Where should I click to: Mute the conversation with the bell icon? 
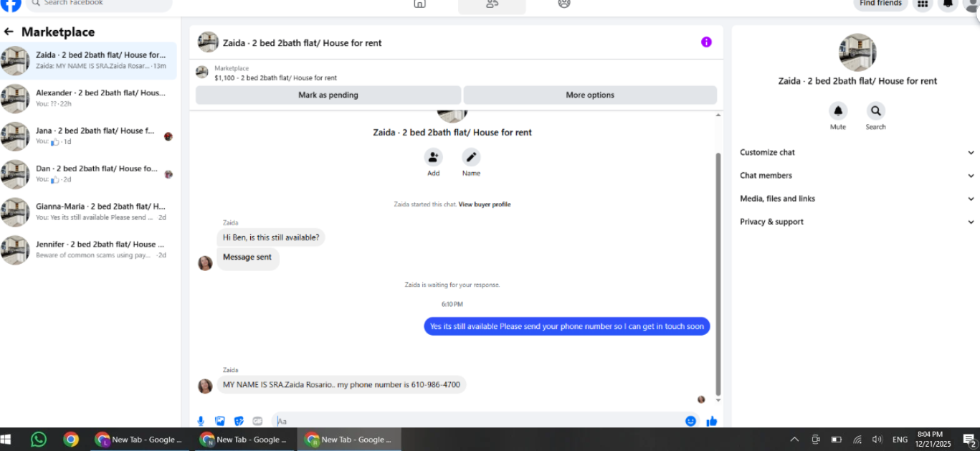838,111
